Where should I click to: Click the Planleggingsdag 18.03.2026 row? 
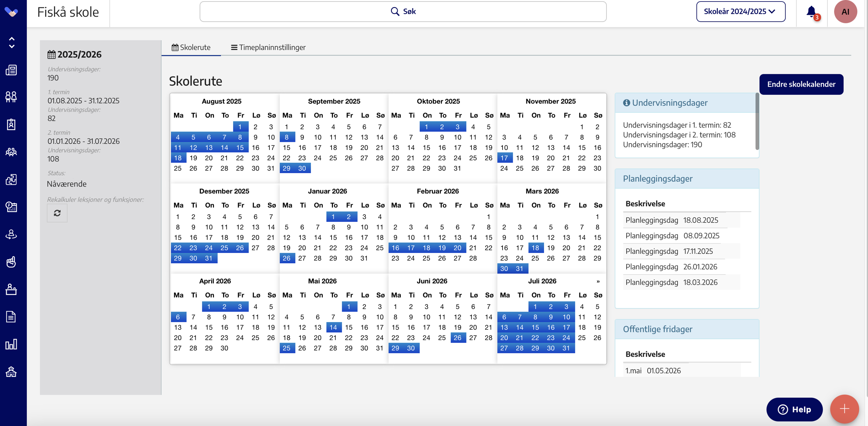pos(681,282)
